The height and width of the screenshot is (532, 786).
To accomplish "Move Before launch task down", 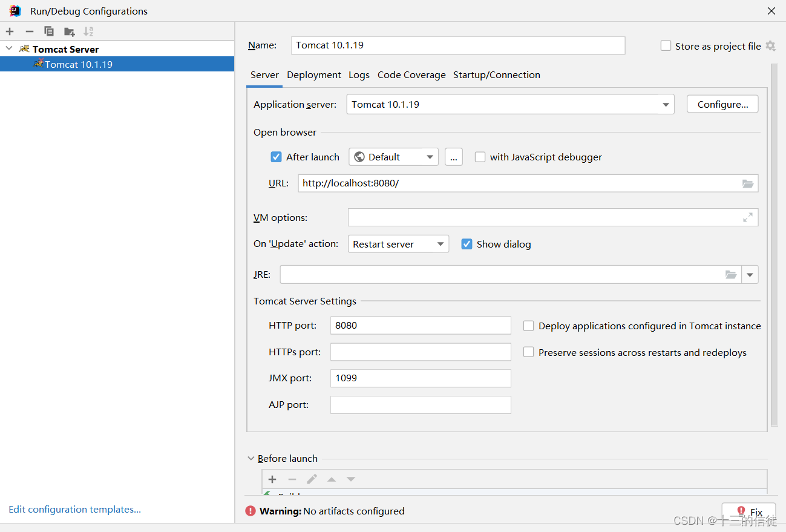I will 351,479.
